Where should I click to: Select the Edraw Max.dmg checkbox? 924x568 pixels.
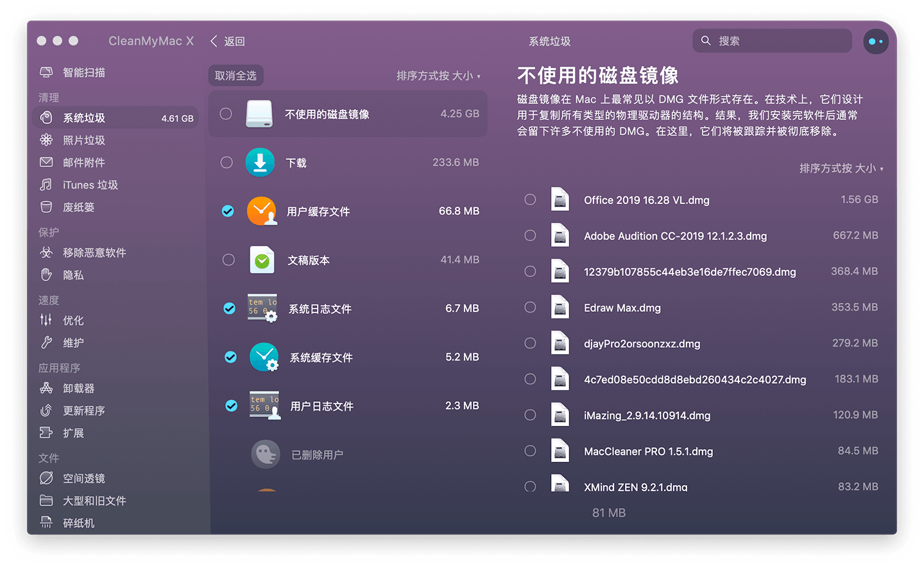(530, 307)
